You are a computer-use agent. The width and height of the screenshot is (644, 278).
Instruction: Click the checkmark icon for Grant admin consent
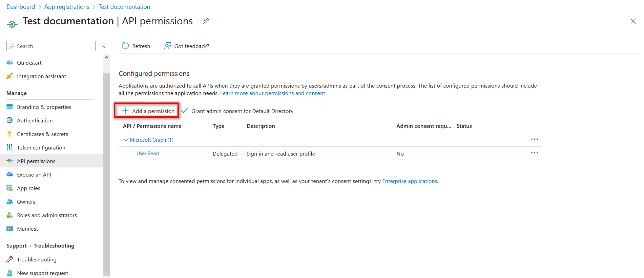185,111
